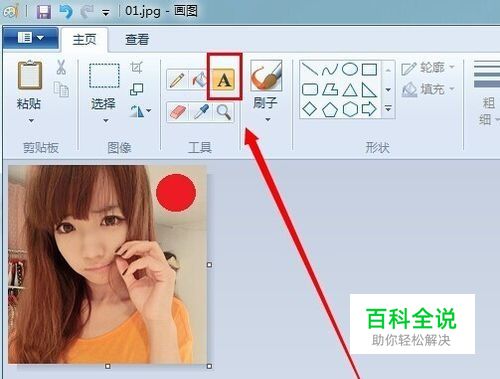500x379 pixels.
Task: Select the Color picker eyedropper tool
Action: pyautogui.click(x=201, y=112)
